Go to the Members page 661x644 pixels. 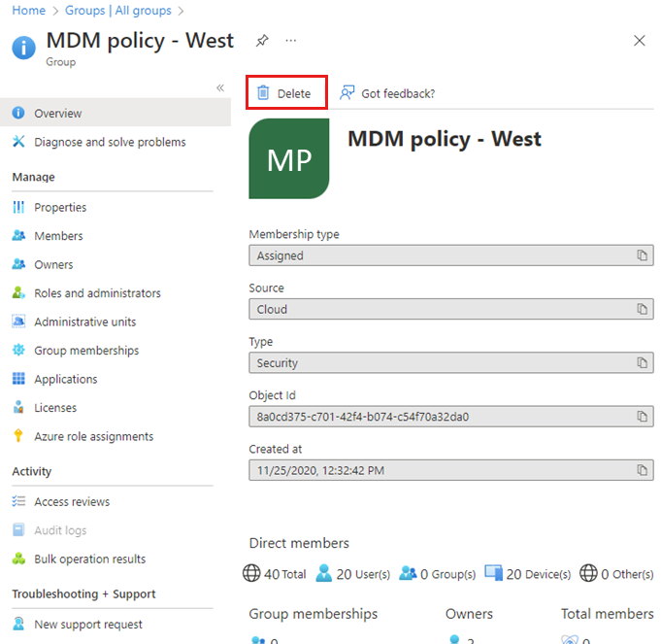point(58,236)
